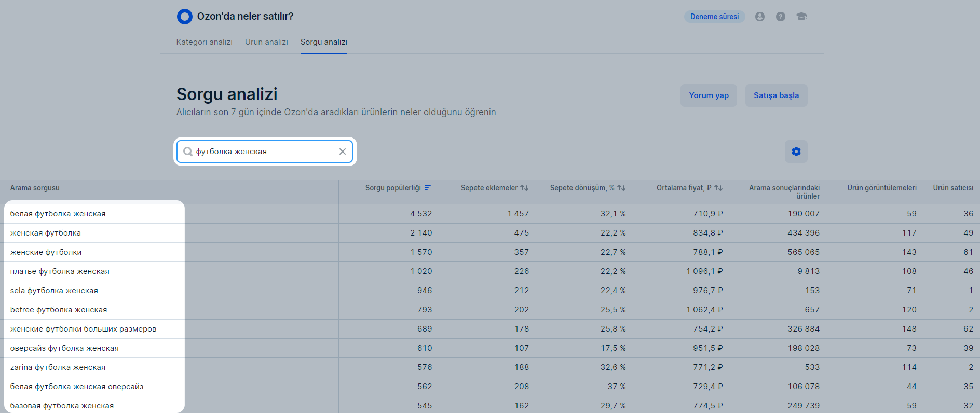Screen dimensions: 980x413
Task: Switch to Ürün analizi tab
Action: click(x=266, y=42)
